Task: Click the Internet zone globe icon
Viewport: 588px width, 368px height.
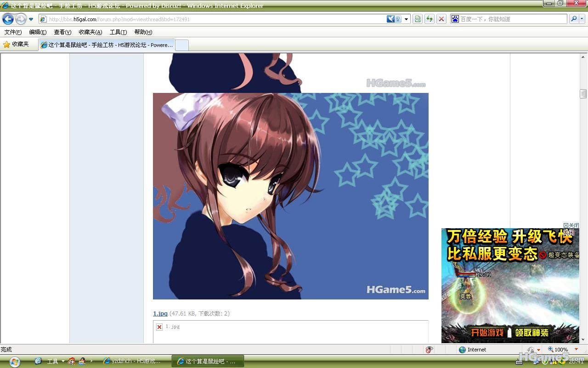Action: coord(462,350)
